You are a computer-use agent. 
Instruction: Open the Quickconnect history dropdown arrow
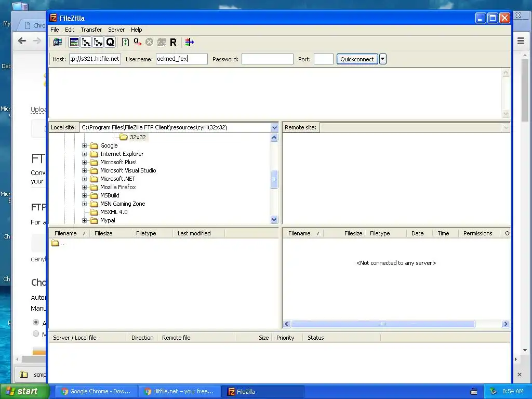pos(383,59)
